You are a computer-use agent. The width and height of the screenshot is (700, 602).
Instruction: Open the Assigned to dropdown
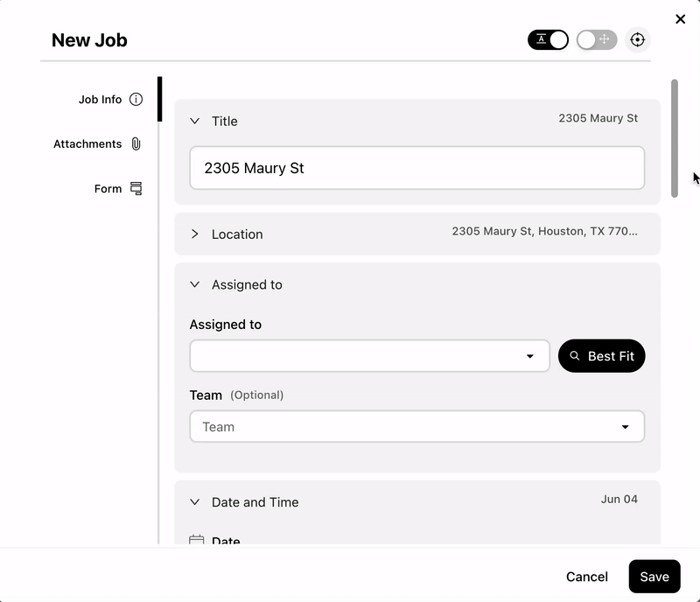point(369,356)
